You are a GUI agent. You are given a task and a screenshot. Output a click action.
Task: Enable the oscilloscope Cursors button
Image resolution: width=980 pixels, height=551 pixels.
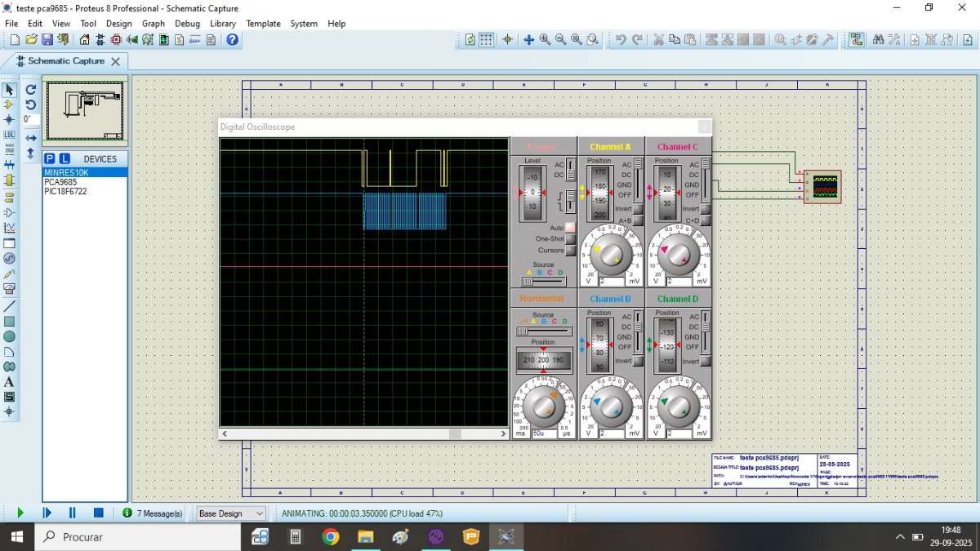[570, 250]
